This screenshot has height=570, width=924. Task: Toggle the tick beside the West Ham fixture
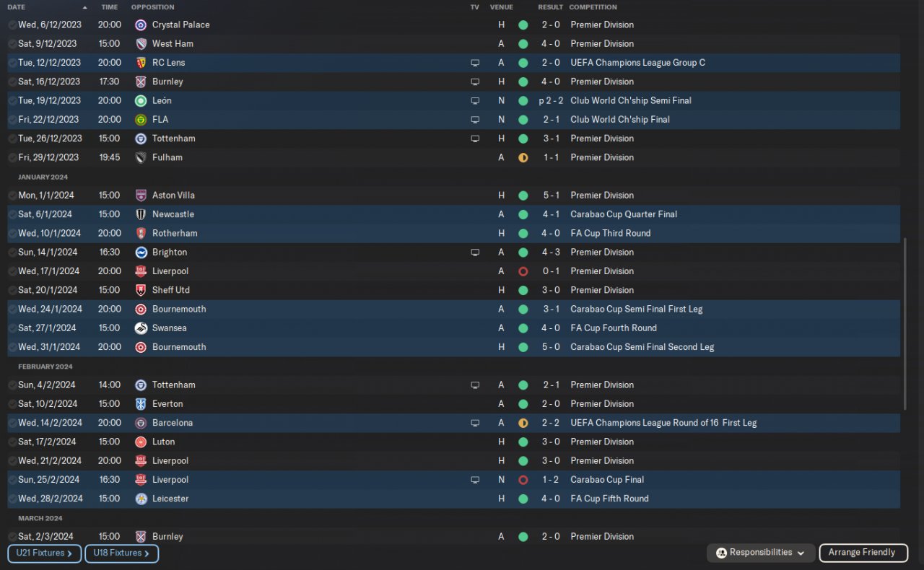(x=12, y=44)
